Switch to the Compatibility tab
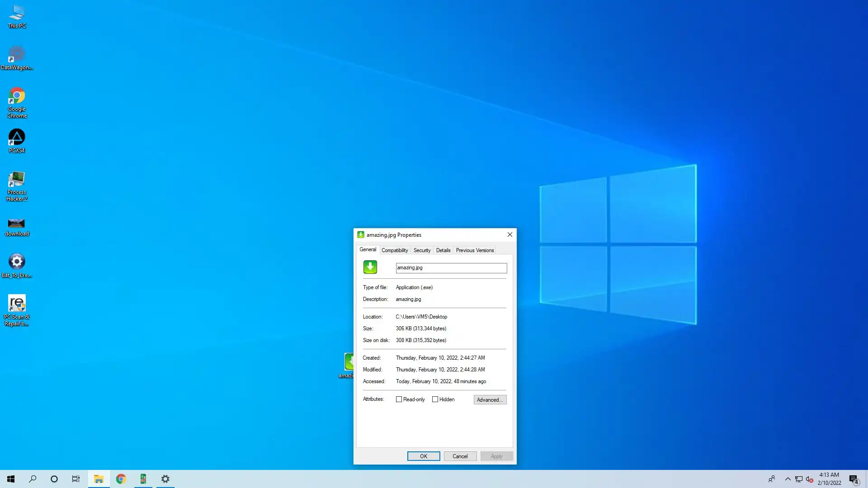 click(x=395, y=250)
